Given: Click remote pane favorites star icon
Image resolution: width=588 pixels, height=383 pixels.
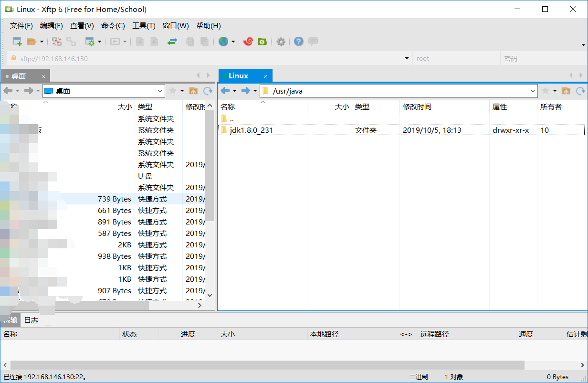Looking at the screenshot, I should pyautogui.click(x=546, y=91).
